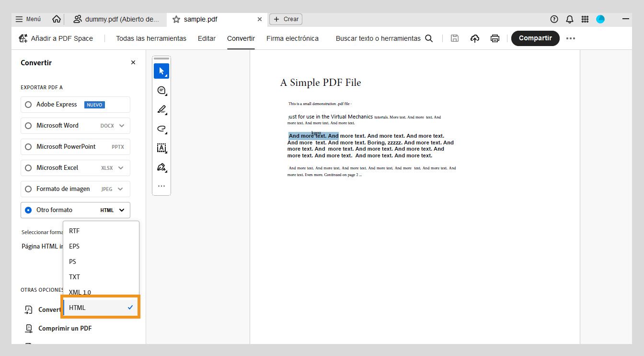This screenshot has height=356, width=644.
Task: Click the NUEVO badge on Adobe Express
Action: click(94, 105)
